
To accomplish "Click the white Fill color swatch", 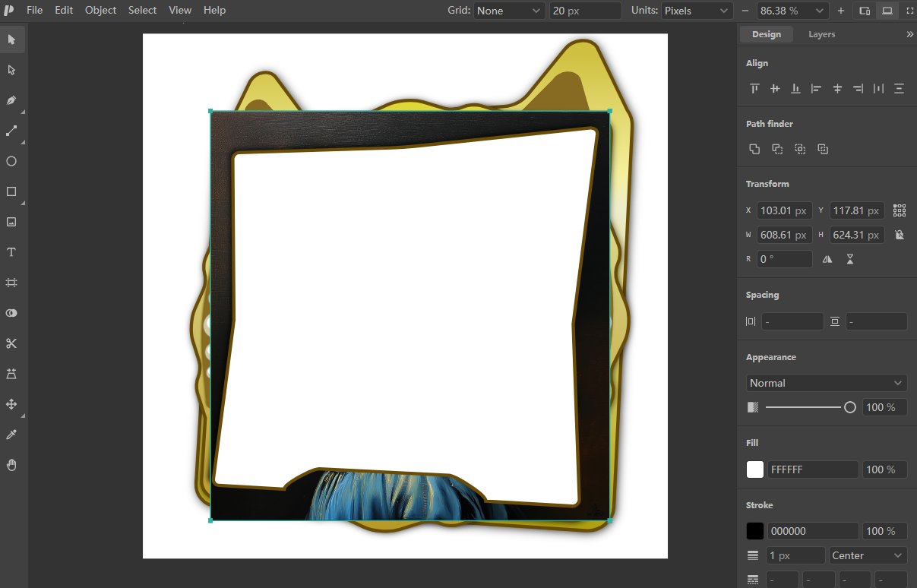I will click(755, 469).
